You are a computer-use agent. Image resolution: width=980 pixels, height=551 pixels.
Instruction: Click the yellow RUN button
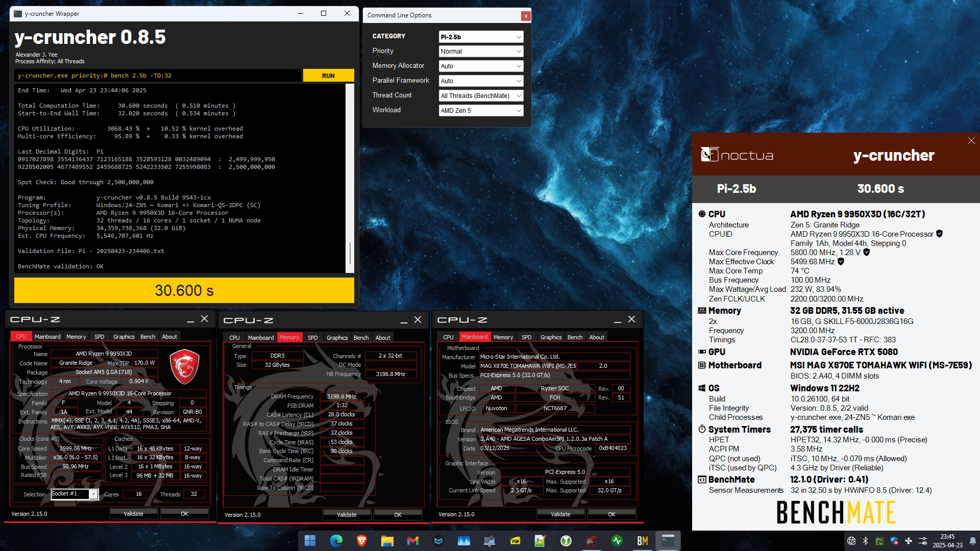(328, 76)
